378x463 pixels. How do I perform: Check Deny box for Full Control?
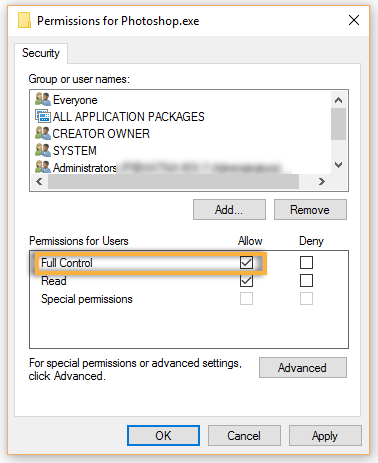point(306,263)
